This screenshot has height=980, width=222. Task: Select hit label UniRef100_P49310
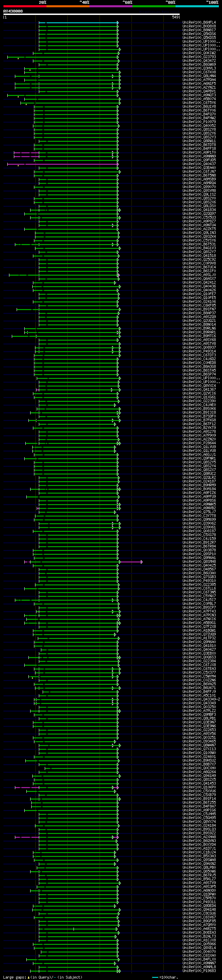coord(199,581)
